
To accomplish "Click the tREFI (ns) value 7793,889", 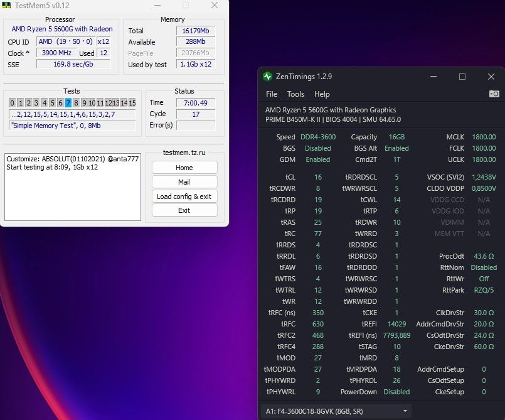I will (396, 335).
